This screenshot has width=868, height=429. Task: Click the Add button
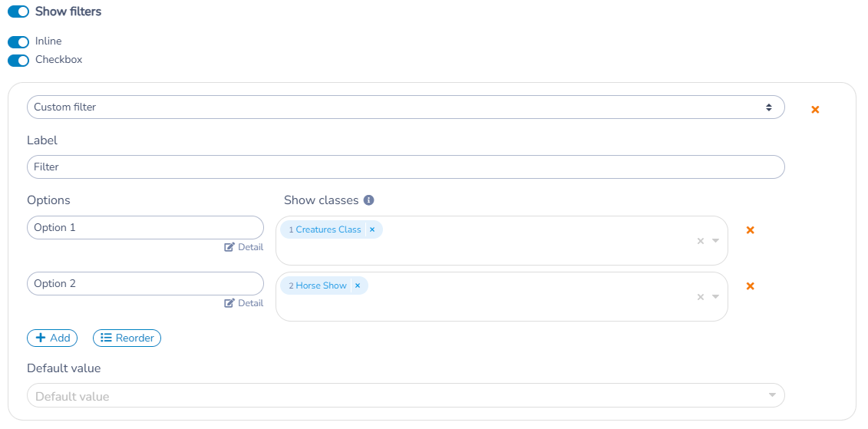pyautogui.click(x=52, y=338)
